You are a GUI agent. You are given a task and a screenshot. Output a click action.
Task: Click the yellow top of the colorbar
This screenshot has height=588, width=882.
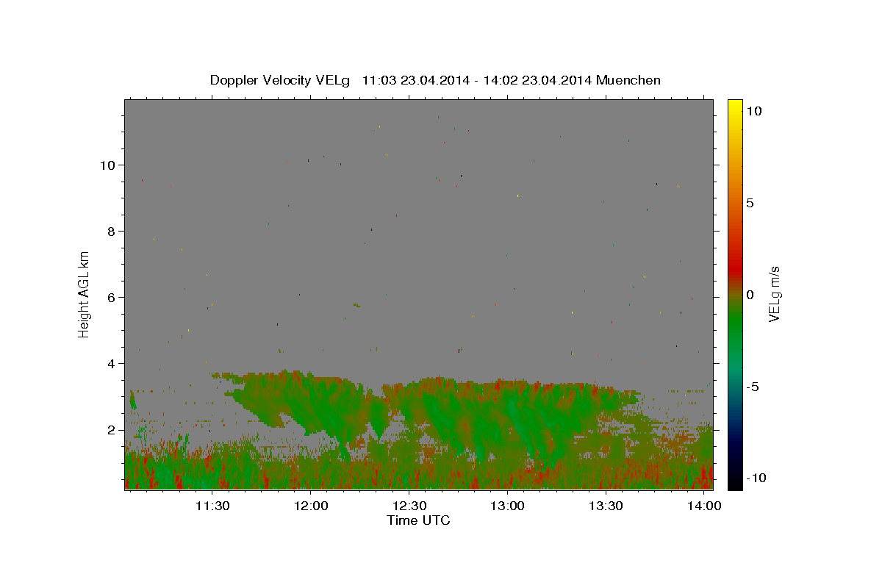(x=735, y=107)
